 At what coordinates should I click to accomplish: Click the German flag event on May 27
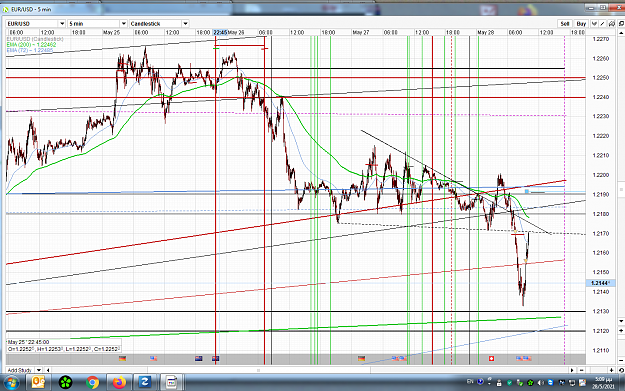(362, 359)
